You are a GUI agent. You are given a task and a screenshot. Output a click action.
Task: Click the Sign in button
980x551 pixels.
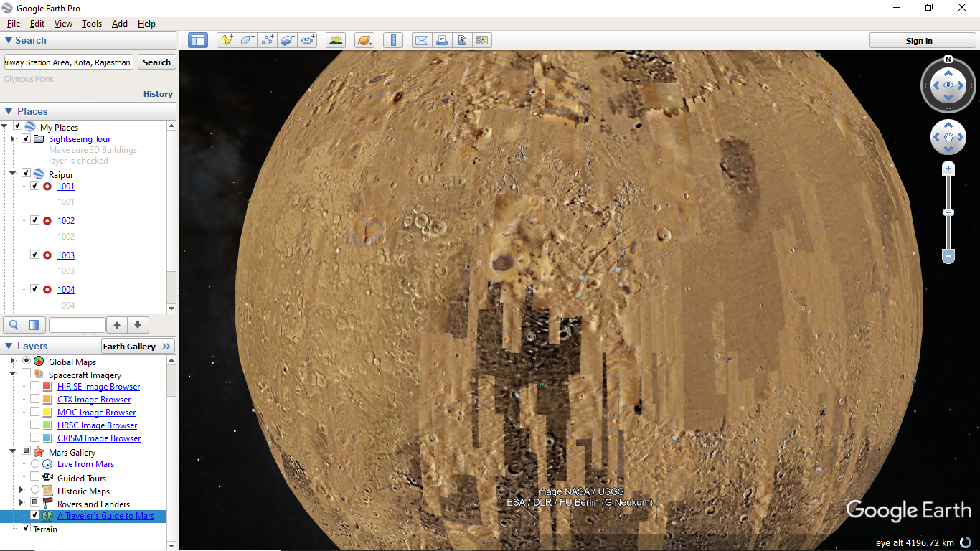click(x=918, y=41)
